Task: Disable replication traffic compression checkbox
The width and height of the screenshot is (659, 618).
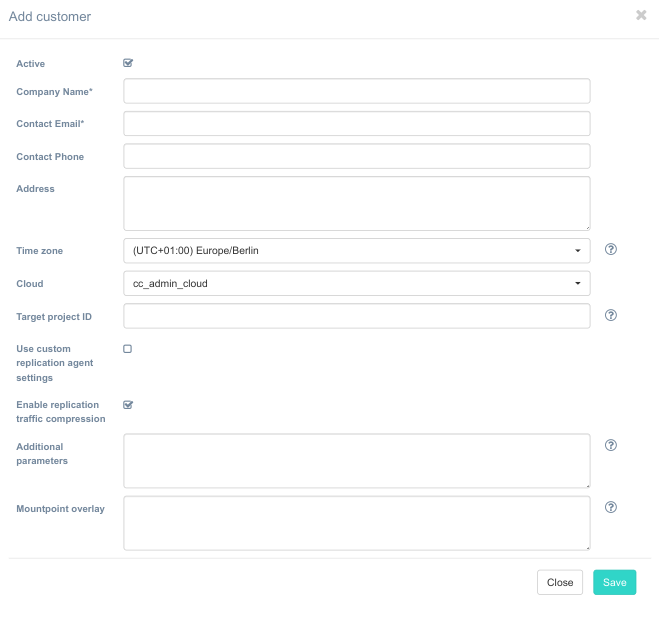Action: coord(128,405)
